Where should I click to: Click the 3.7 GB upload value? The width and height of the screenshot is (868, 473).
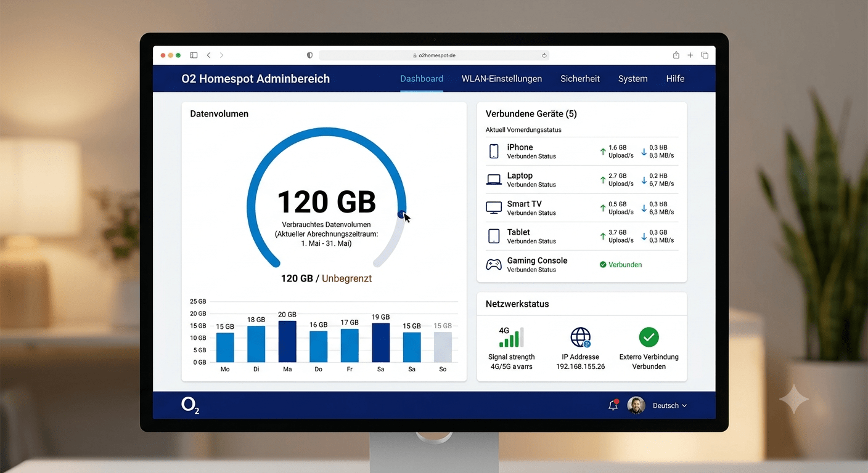click(x=618, y=233)
